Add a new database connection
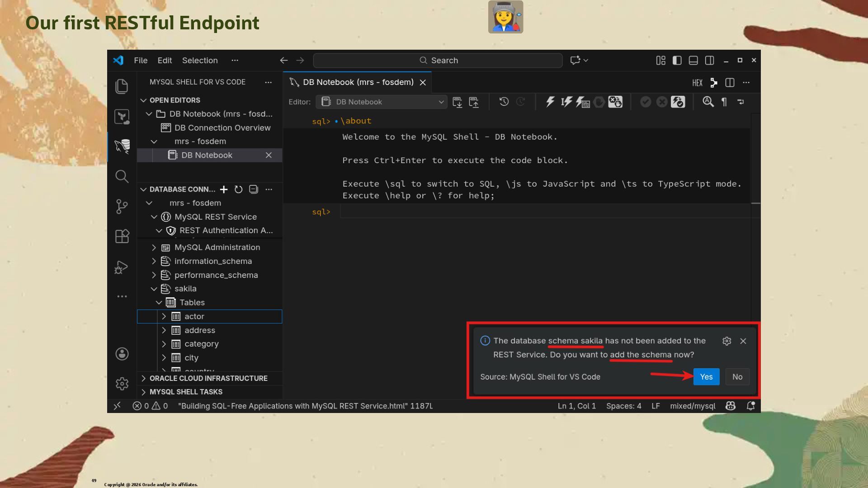The image size is (868, 488). 224,189
